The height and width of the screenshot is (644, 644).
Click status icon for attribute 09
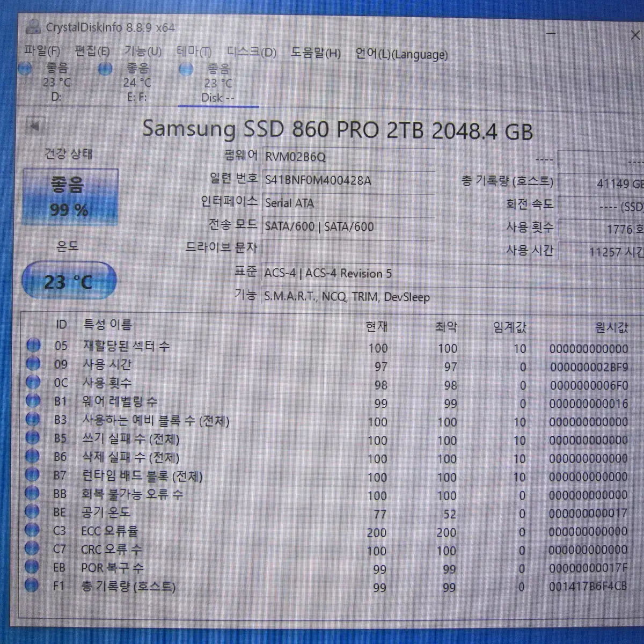click(x=33, y=364)
